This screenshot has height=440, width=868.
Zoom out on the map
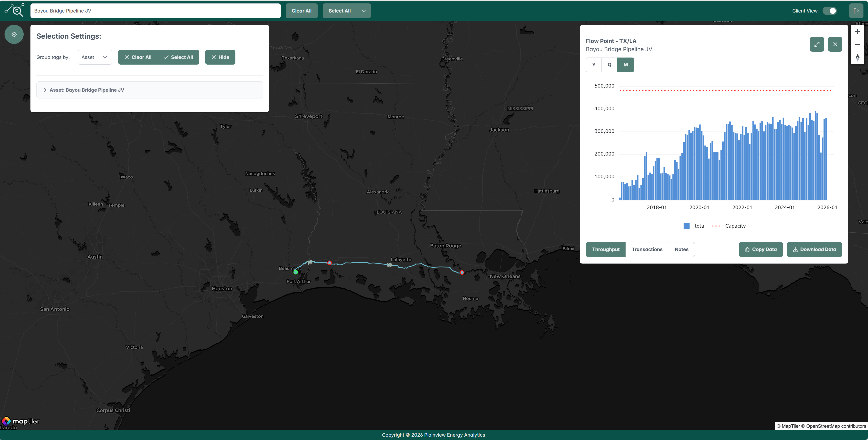[x=857, y=45]
